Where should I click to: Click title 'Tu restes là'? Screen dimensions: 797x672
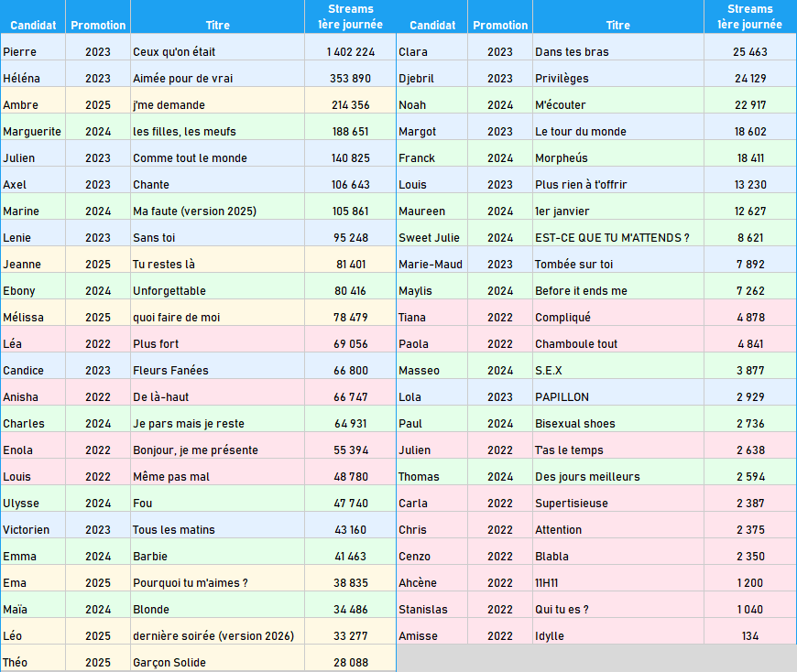217,260
